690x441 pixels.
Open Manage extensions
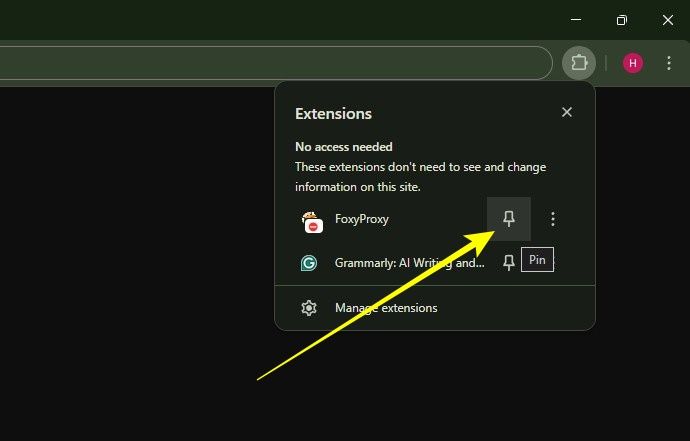click(x=435, y=308)
